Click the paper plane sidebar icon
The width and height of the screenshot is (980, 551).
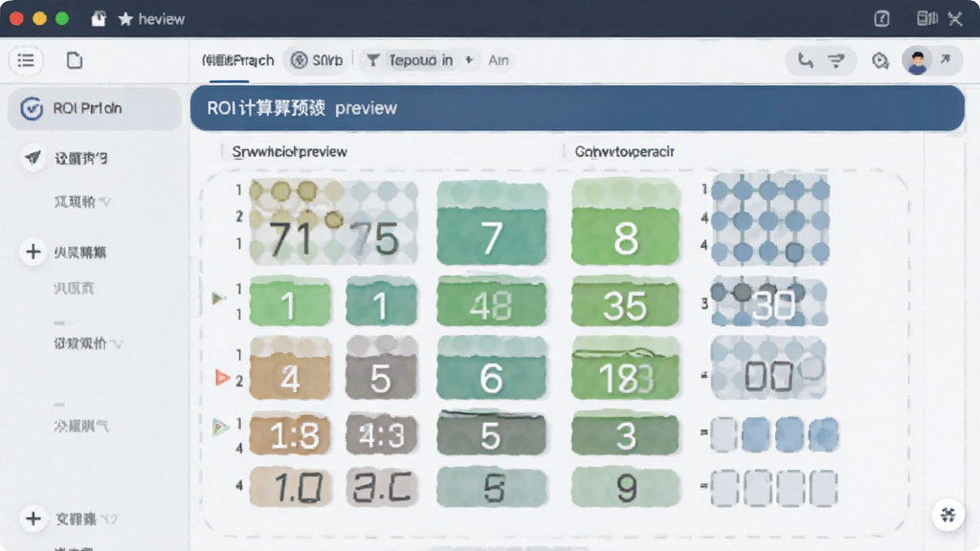33,158
